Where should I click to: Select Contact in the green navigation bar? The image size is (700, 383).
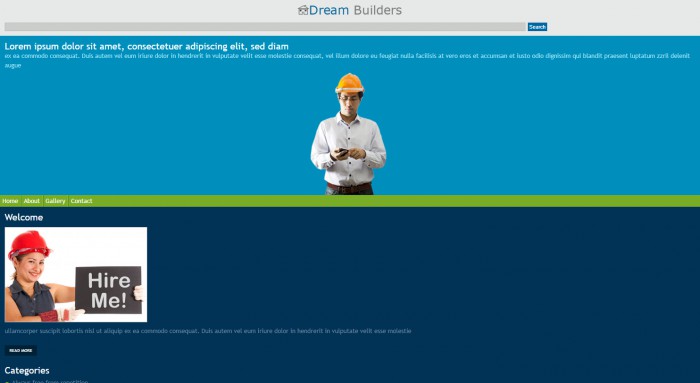(81, 201)
